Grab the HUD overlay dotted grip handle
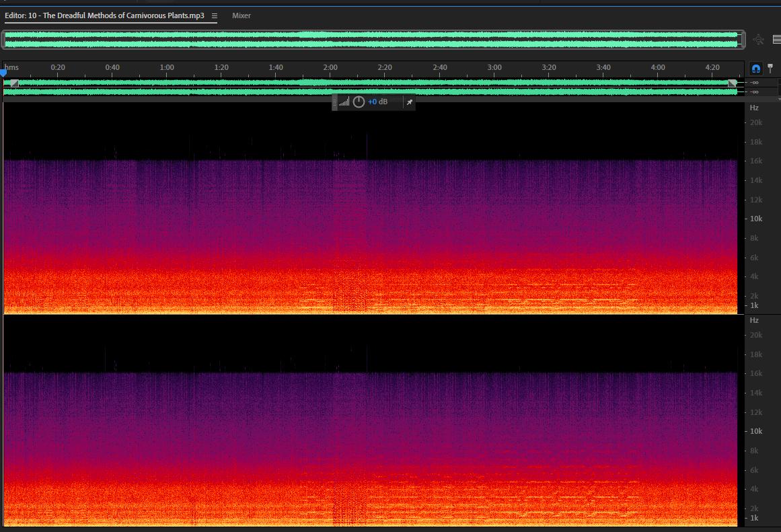 click(x=335, y=102)
